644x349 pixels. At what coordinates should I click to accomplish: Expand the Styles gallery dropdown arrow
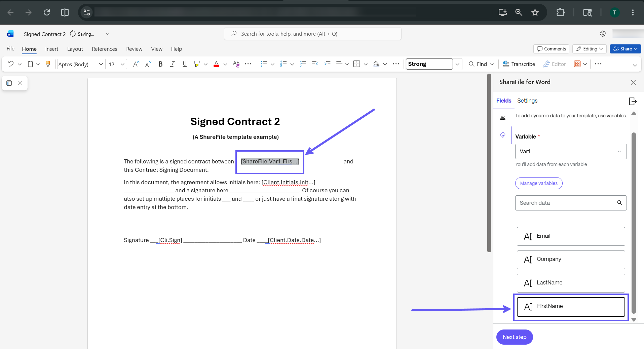tap(457, 64)
